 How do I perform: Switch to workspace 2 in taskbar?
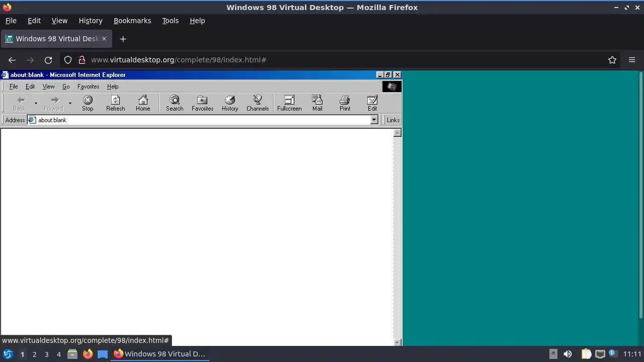pyautogui.click(x=34, y=354)
